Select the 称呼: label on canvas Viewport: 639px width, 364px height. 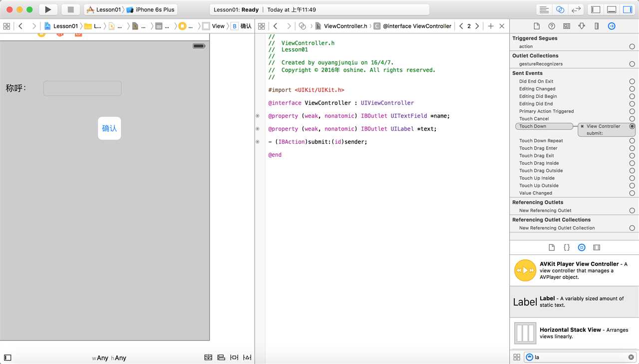click(16, 88)
